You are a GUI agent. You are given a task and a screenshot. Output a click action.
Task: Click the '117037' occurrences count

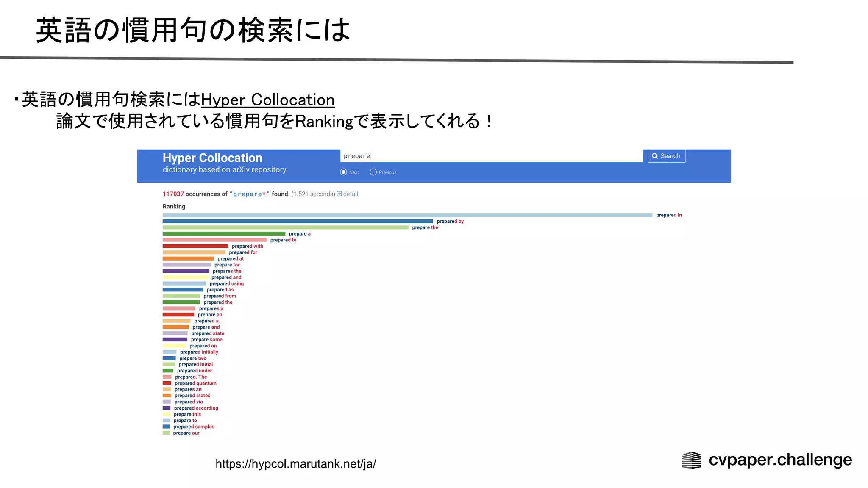tap(173, 194)
